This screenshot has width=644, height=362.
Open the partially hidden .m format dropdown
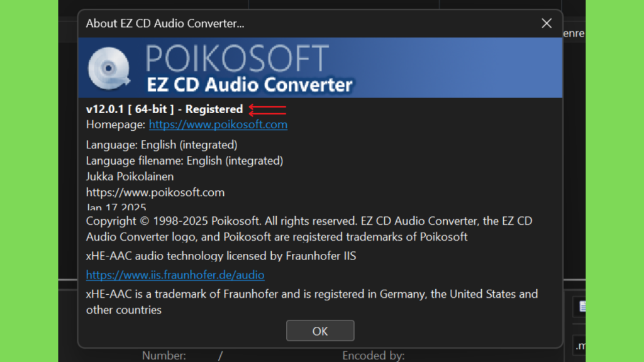coord(579,346)
